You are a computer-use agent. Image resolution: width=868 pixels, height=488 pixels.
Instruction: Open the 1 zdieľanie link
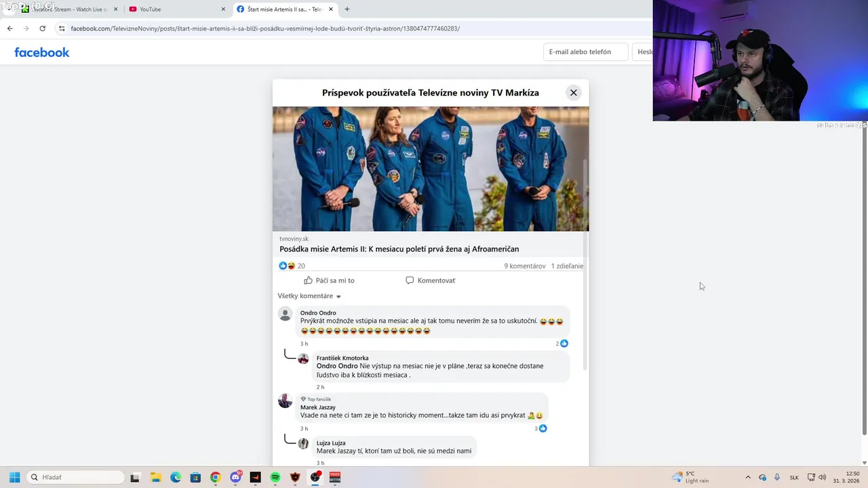(x=567, y=266)
